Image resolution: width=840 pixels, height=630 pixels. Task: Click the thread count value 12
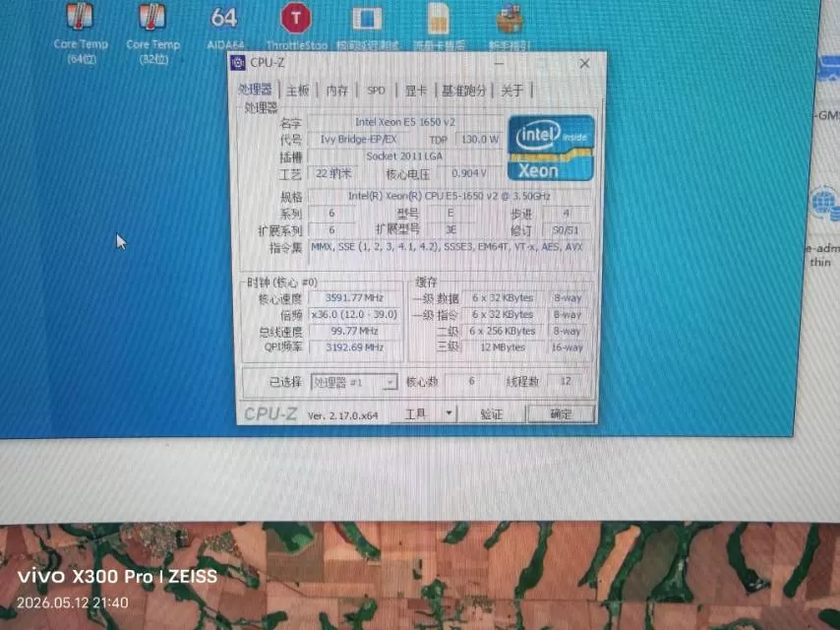coord(566,381)
